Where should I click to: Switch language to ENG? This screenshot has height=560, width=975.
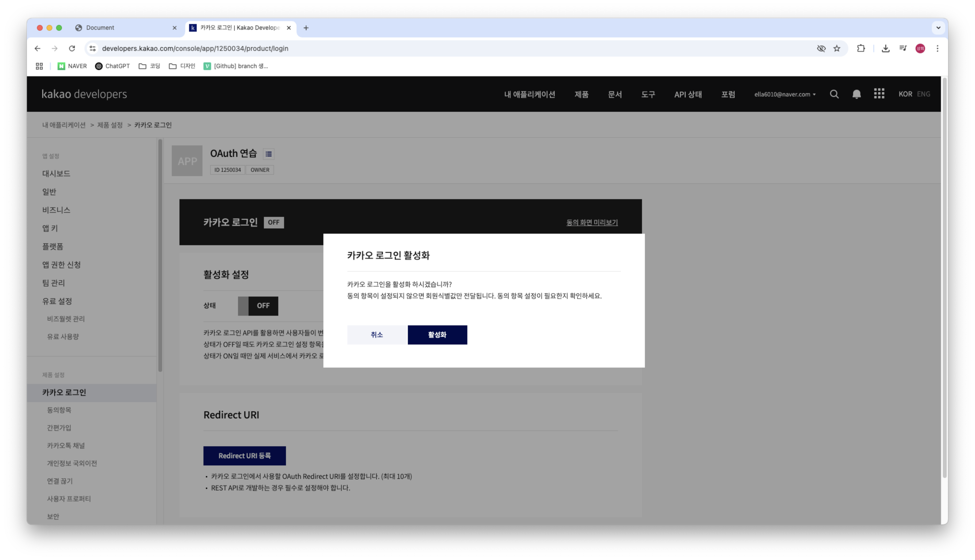click(923, 94)
